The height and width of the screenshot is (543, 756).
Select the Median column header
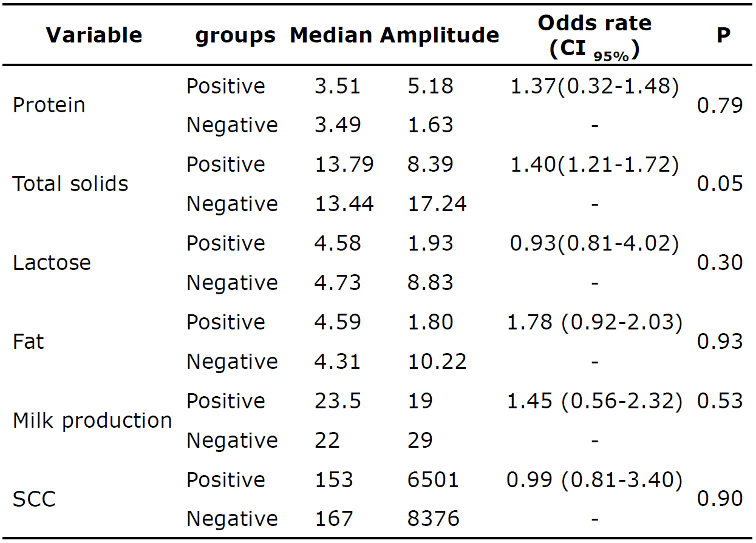(330, 35)
